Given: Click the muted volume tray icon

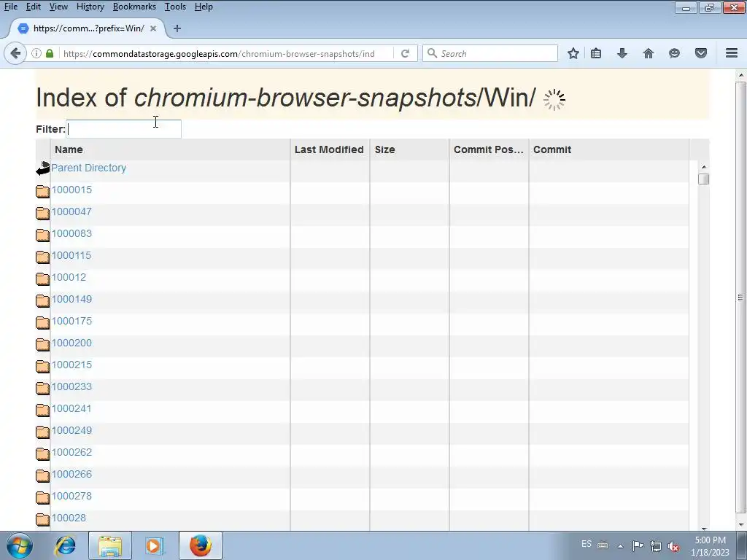Looking at the screenshot, I should point(673,546).
